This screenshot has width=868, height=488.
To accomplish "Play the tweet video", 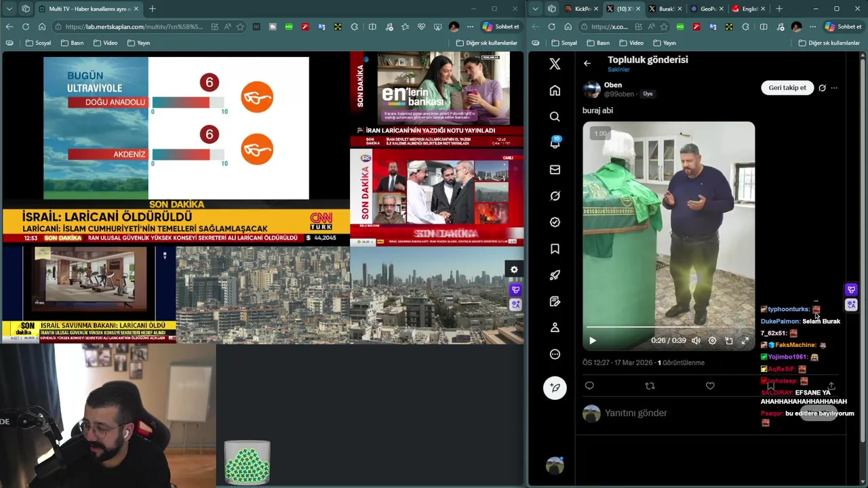I will pos(593,340).
